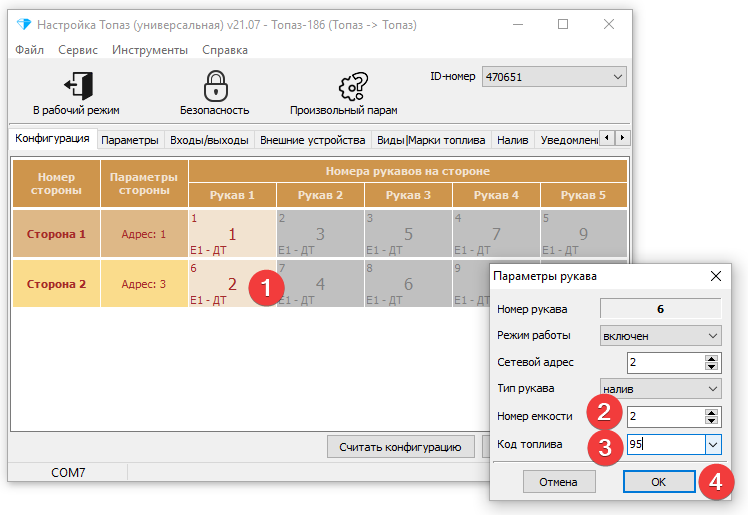The width and height of the screenshot is (748, 515).
Task: Select hose cell 1 on Сторона 1
Action: click(x=232, y=234)
